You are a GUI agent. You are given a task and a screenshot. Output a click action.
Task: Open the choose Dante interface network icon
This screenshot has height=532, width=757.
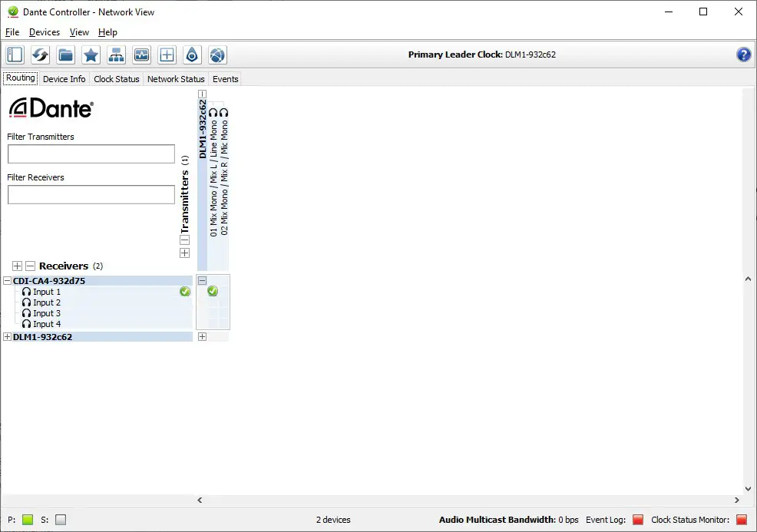(117, 55)
